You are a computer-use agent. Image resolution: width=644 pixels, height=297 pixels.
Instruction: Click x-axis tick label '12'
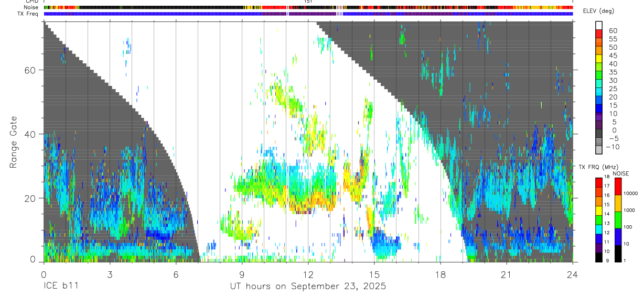click(x=308, y=275)
